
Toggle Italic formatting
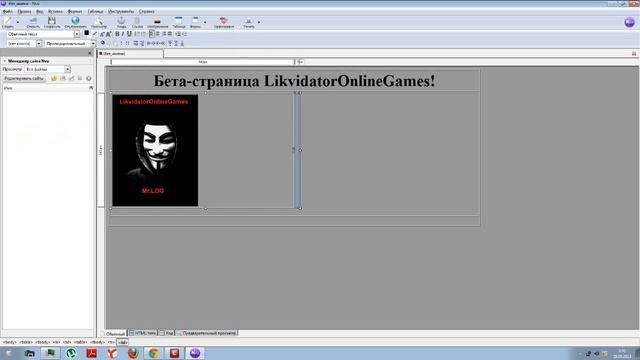(x=123, y=34)
